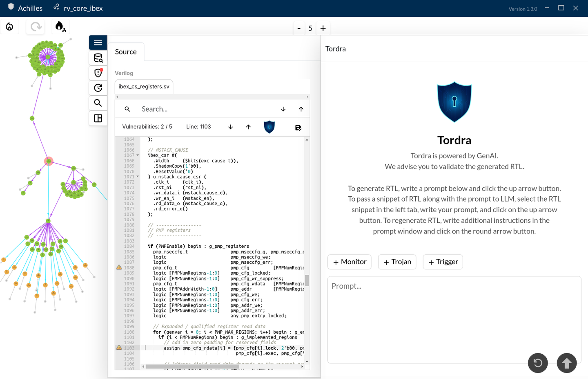The image size is (588, 379).
Task: Click the Vulnerabilities: 2 / 5 counter text
Action: click(147, 127)
